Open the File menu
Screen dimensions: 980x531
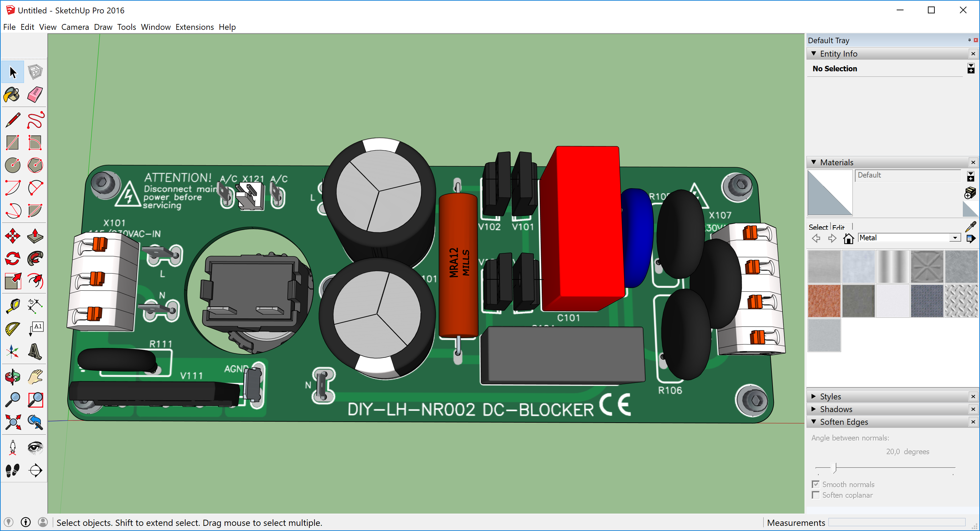coord(9,27)
